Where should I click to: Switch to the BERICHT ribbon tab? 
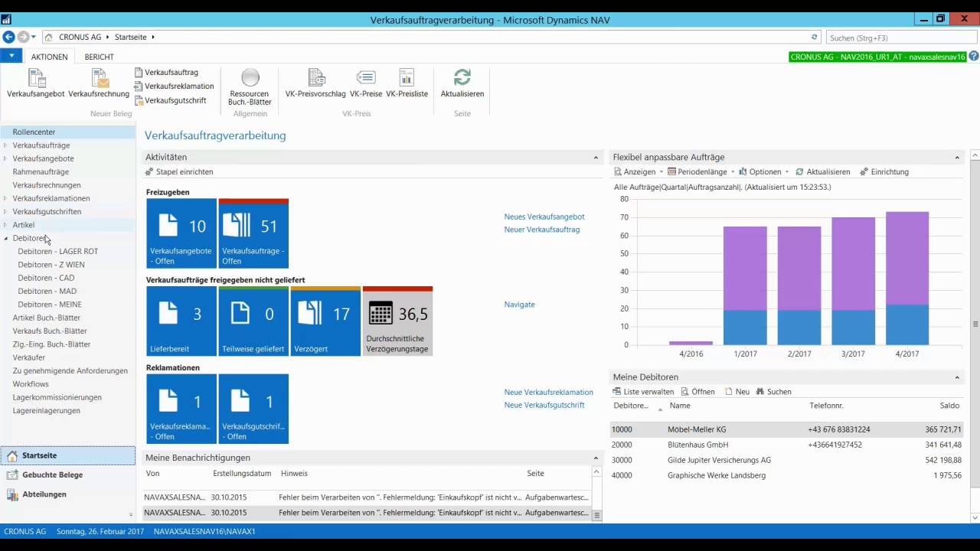click(100, 57)
